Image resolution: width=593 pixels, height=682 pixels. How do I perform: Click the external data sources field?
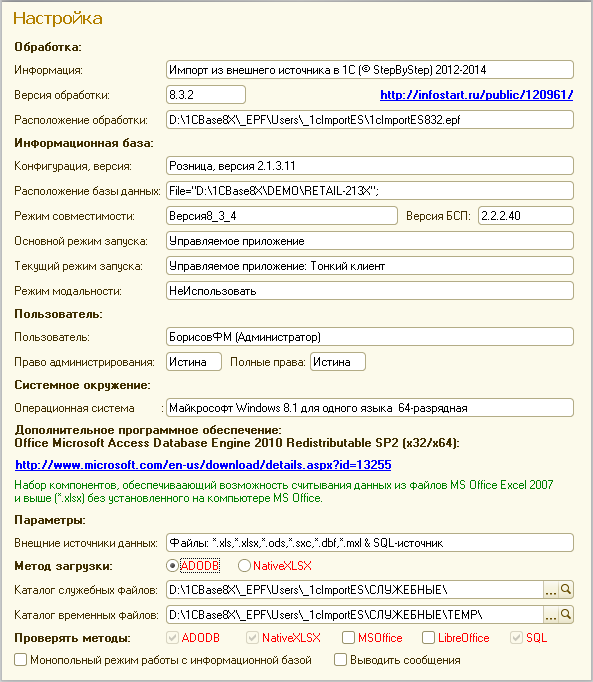(x=369, y=543)
